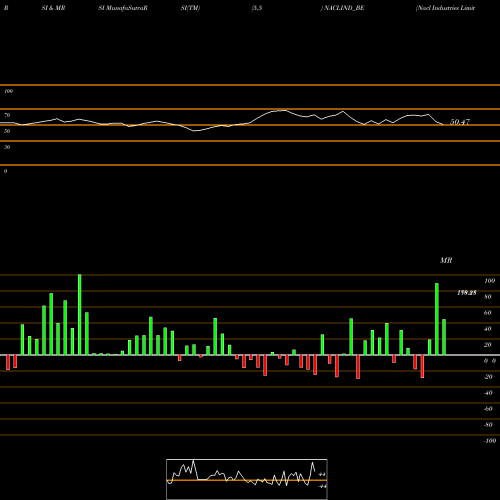
Task: Click the MR axis label -20
Action: click(488, 377)
